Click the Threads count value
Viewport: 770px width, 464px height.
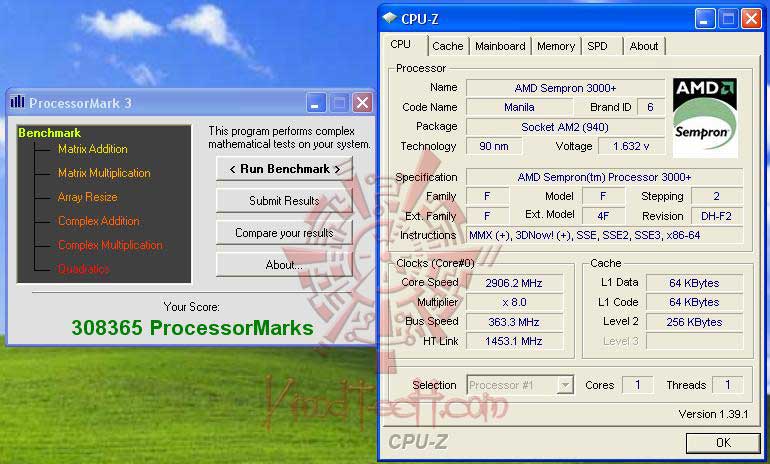point(727,385)
